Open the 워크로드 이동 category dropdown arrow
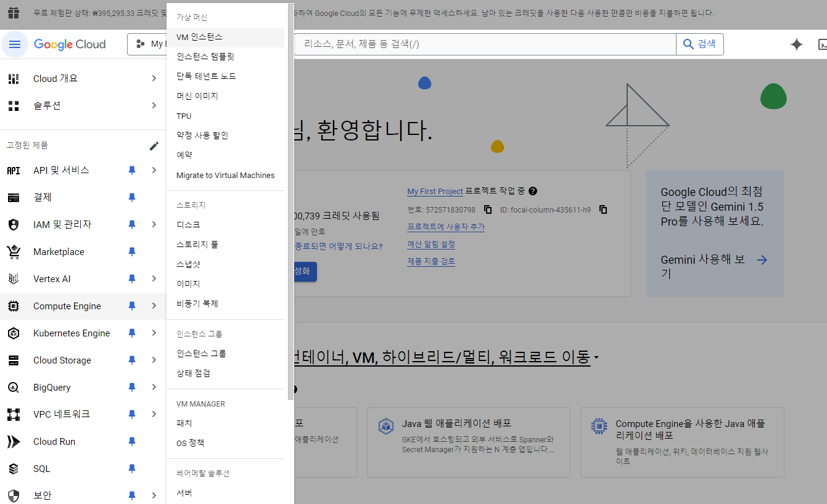This screenshot has height=504, width=827. 596,359
